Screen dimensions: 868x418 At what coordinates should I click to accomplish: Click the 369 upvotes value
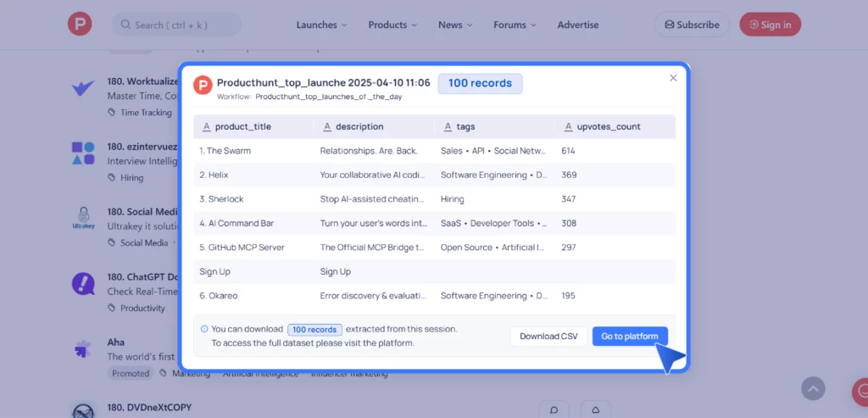569,175
